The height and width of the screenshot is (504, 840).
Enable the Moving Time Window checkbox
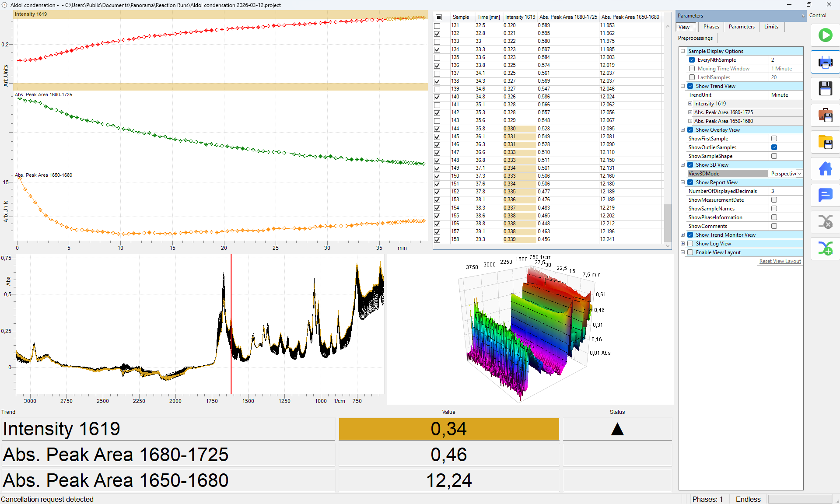pyautogui.click(x=692, y=69)
